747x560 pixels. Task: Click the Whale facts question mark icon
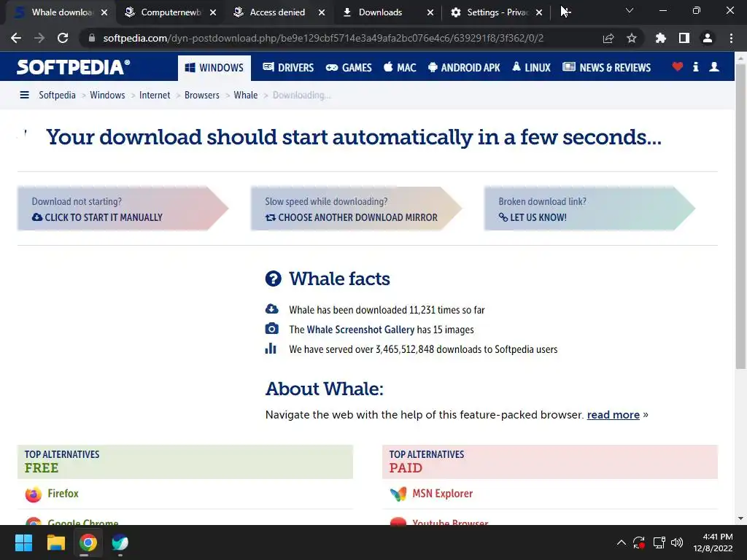274,279
